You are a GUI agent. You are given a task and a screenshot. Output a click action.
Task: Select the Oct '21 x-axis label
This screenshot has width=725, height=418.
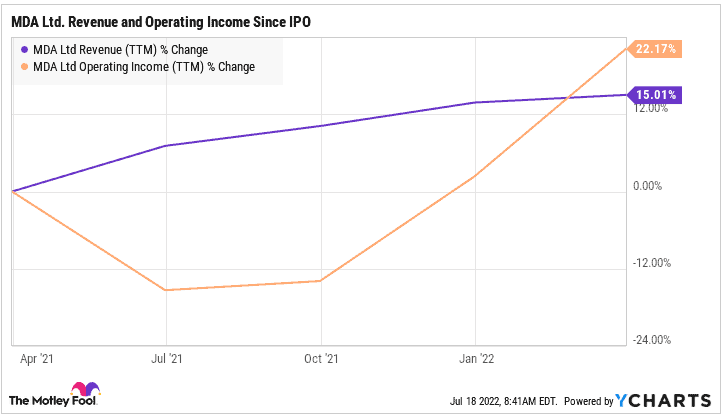click(x=321, y=357)
